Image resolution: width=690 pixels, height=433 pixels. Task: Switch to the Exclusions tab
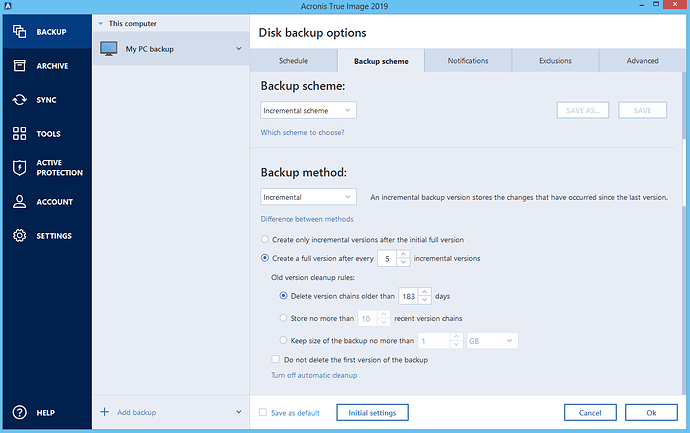point(555,61)
